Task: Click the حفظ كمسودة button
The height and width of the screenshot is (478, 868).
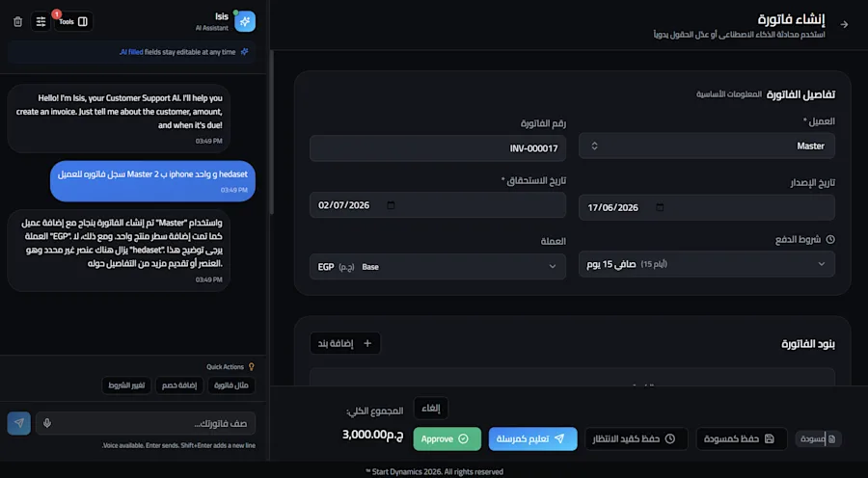Action: point(742,438)
